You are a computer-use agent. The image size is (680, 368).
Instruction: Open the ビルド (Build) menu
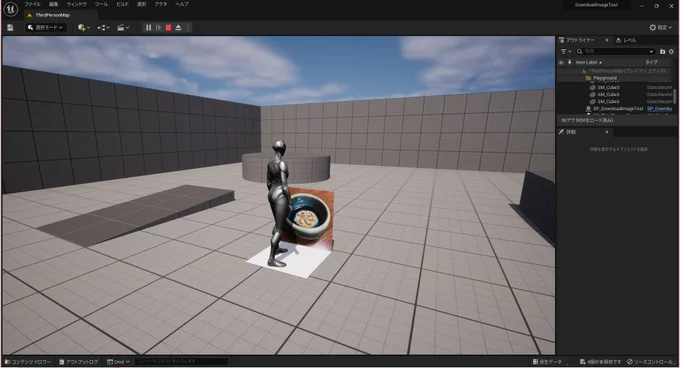[122, 4]
